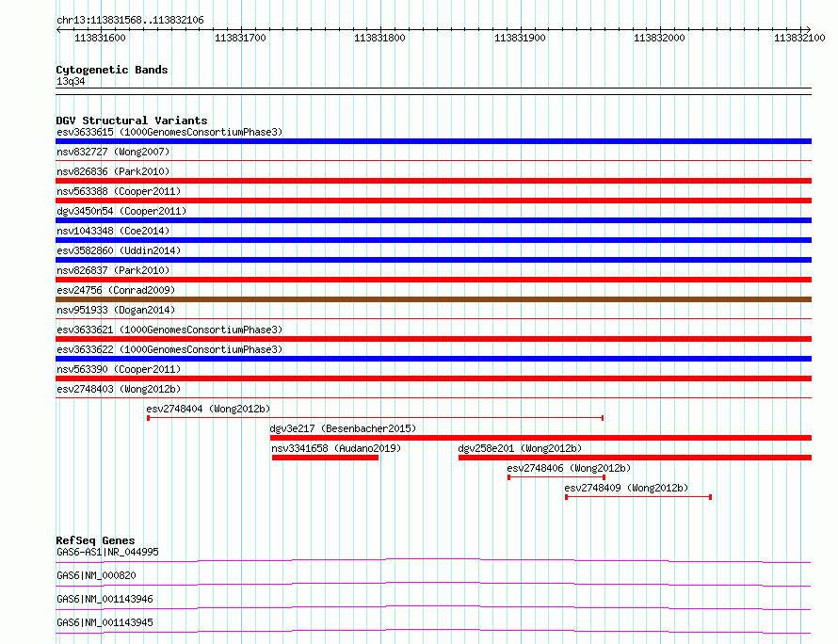Select esv2748406 (Wong2012b) label
Viewport: 838px width, 644px height.
click(569, 468)
